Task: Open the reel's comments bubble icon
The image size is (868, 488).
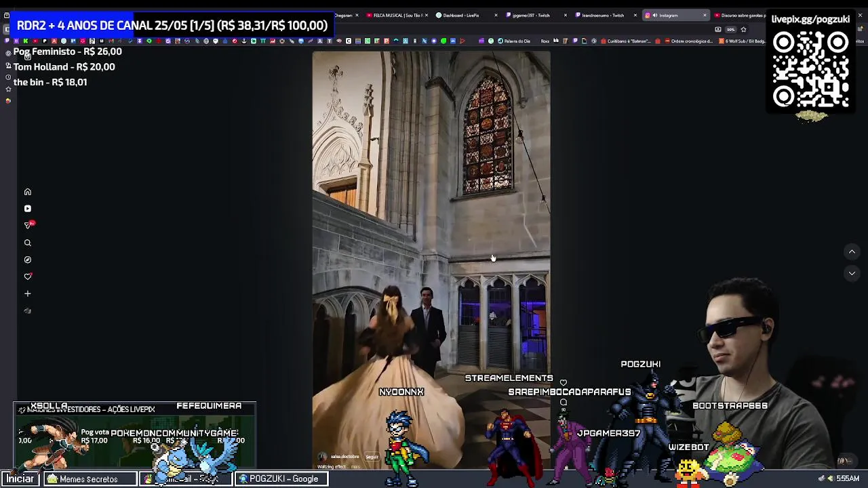Action: 563,403
